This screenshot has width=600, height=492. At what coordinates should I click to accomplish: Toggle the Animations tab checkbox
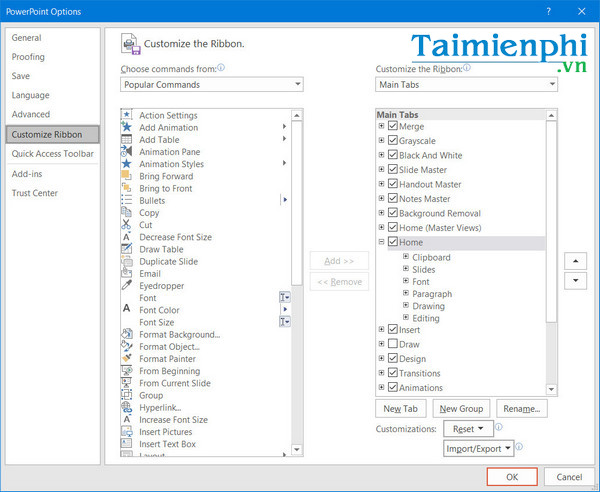[393, 388]
